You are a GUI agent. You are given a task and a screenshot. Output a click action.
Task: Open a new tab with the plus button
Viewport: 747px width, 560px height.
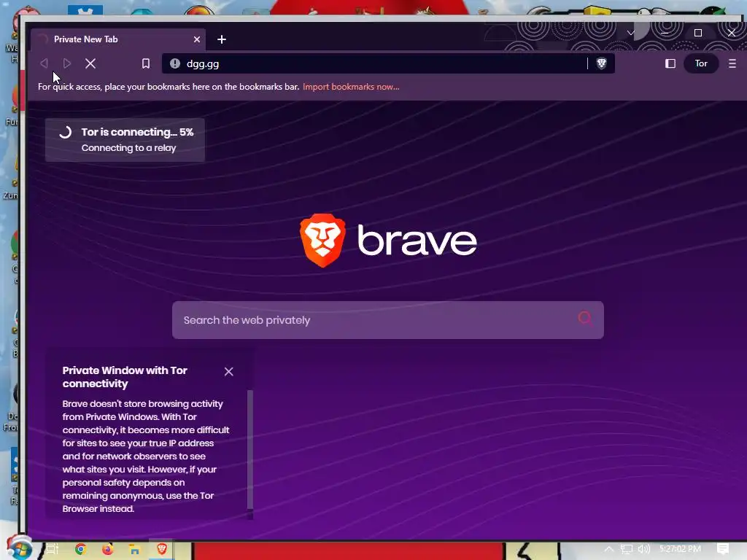click(222, 39)
